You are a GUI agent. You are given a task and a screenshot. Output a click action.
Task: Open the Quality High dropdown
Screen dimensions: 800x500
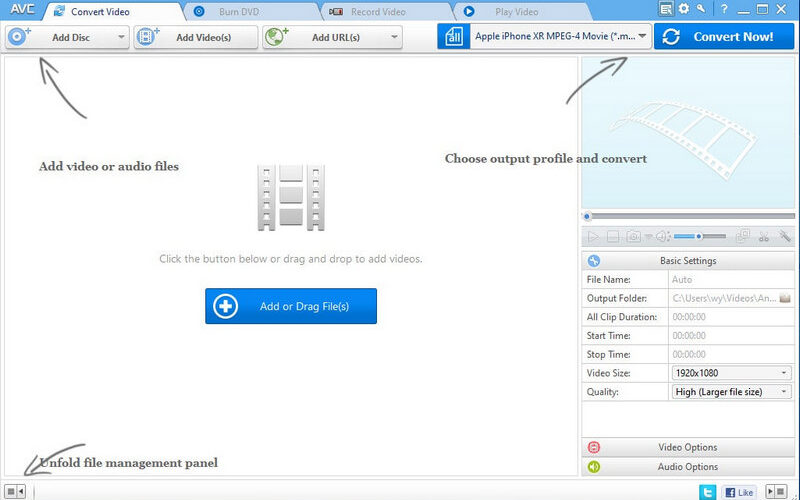[x=732, y=392]
